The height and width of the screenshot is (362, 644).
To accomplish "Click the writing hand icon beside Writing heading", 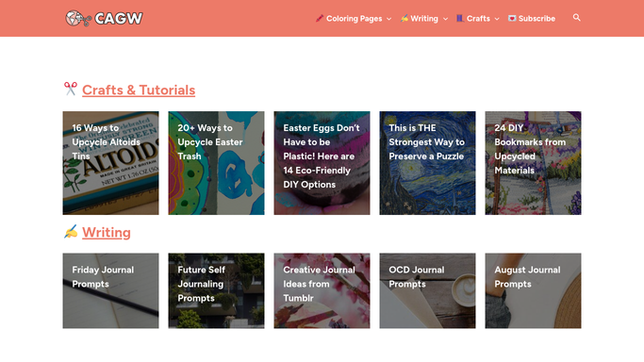I will (71, 232).
